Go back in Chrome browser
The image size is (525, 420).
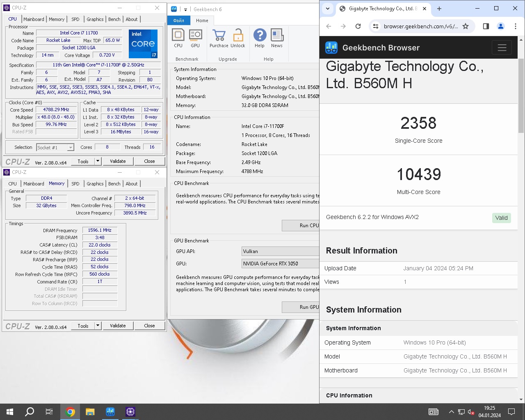click(329, 26)
